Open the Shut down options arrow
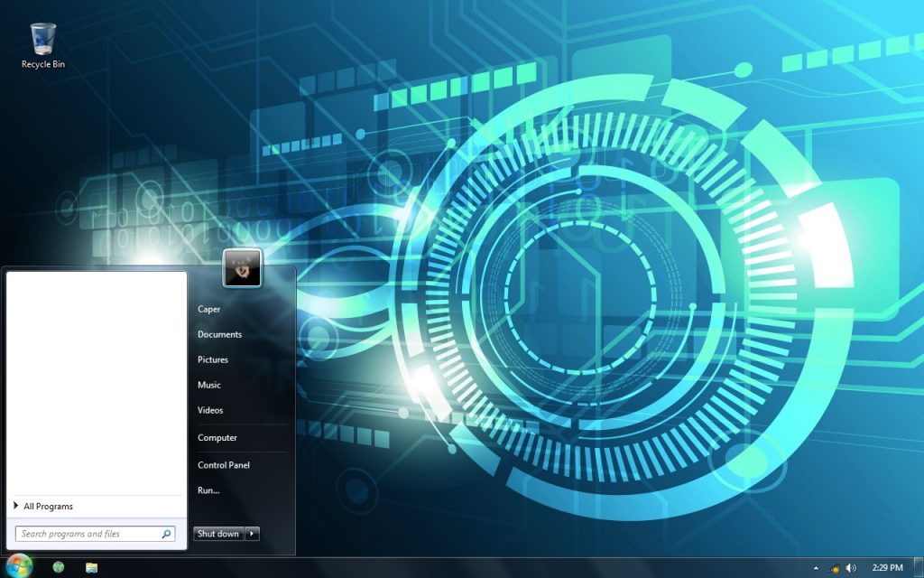Viewport: 924px width, 578px height. 253,534
